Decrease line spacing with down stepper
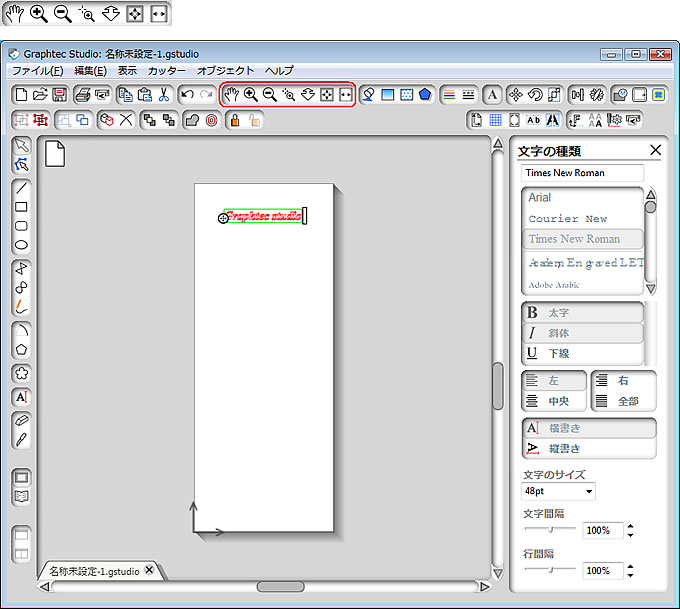 [631, 575]
